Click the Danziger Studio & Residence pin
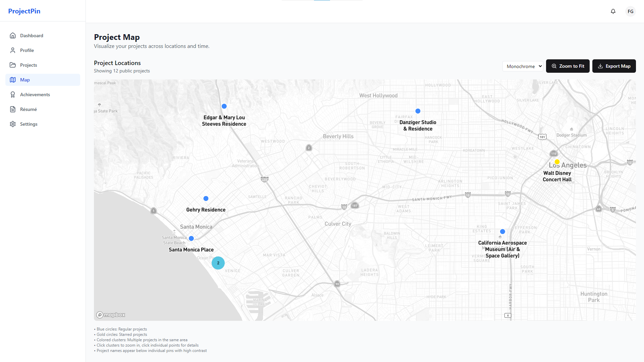Viewport: 644px width, 362px height. tap(418, 111)
